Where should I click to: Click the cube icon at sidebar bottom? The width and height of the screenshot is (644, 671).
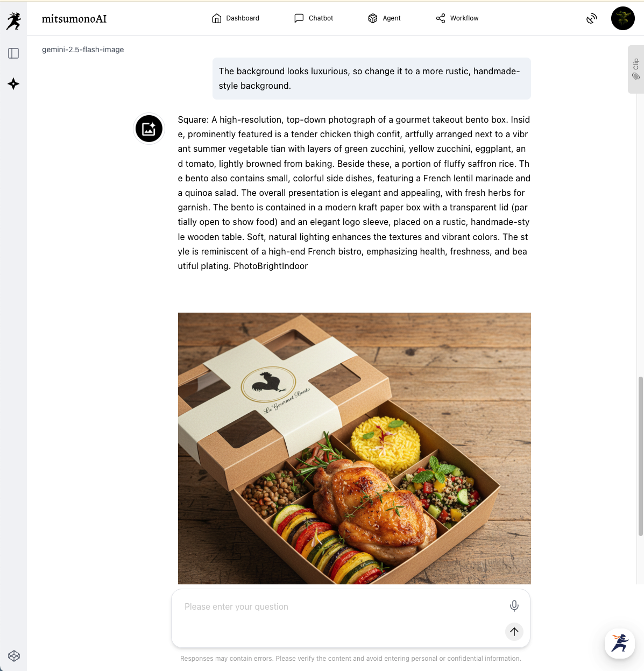pos(14,656)
